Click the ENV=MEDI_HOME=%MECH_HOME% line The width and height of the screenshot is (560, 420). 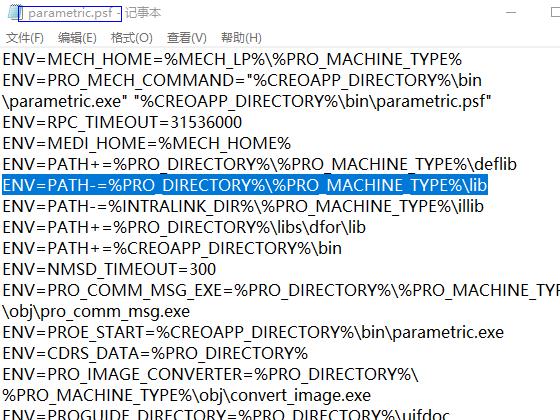(x=147, y=144)
